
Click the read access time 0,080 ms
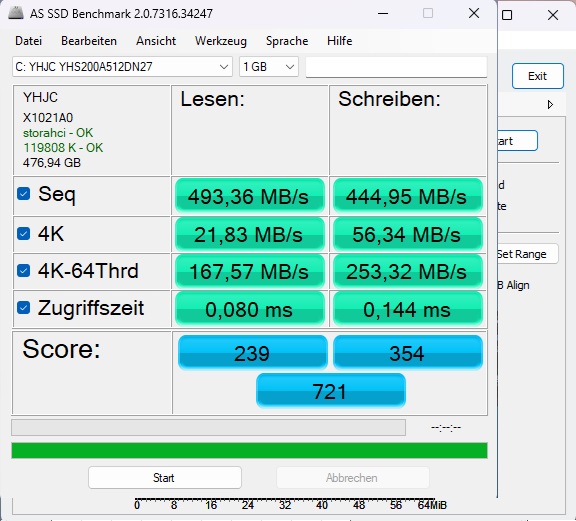(250, 309)
